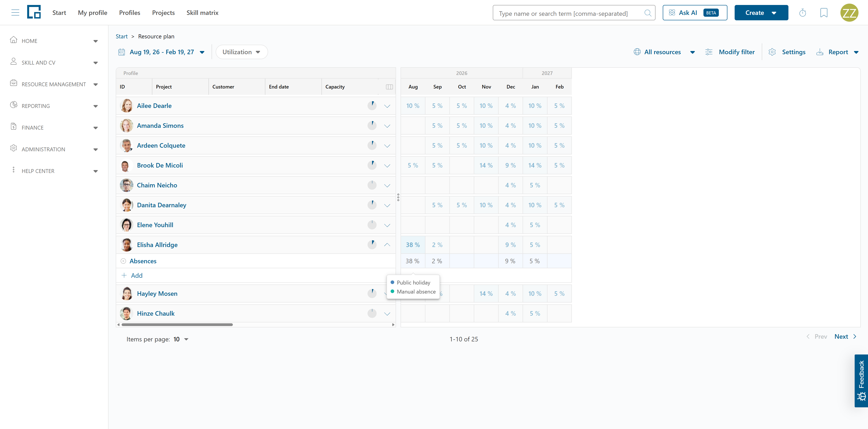Screen dimensions: 868x429
Task: Expand Ardeen Colquete's row chevron
Action: (387, 146)
